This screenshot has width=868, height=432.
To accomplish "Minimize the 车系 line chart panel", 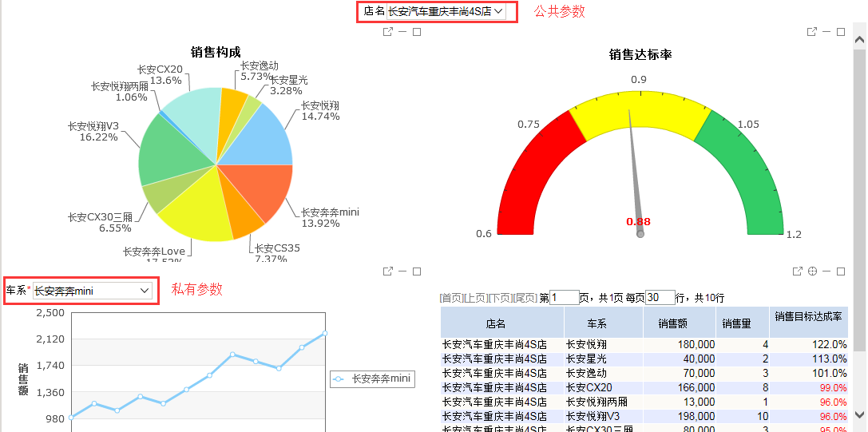I will pyautogui.click(x=402, y=271).
